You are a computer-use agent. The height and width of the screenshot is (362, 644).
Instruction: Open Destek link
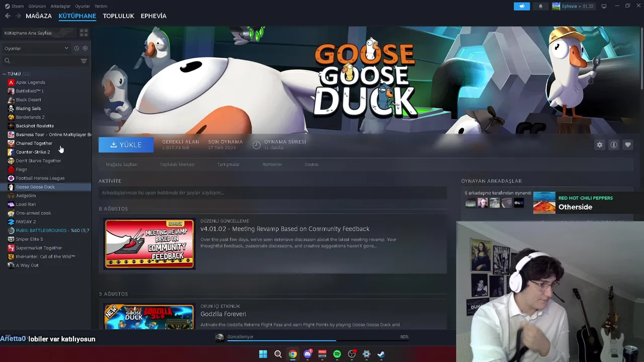point(311,164)
